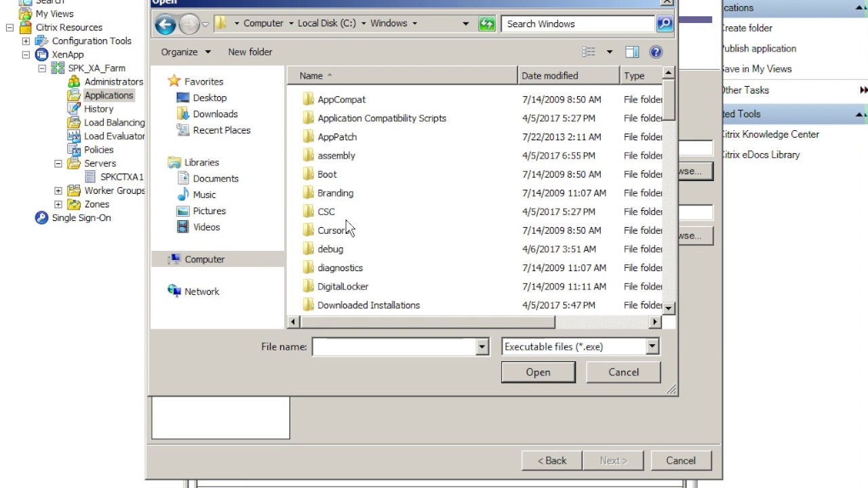Image resolution: width=868 pixels, height=488 pixels.
Task: Click Publish application in actions pane
Action: coord(757,48)
